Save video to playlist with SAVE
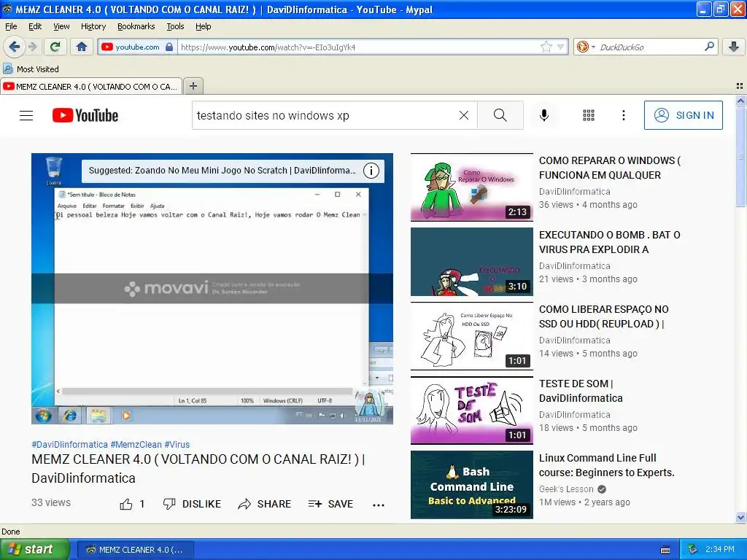The width and height of the screenshot is (747, 560). point(330,504)
